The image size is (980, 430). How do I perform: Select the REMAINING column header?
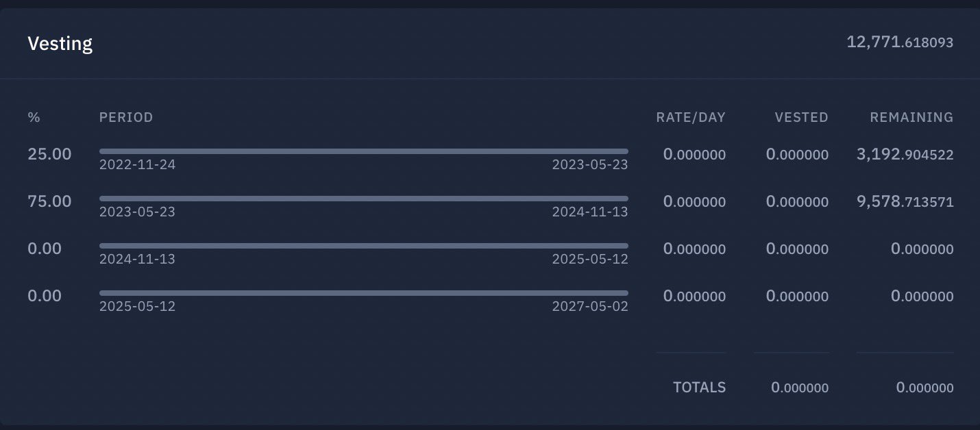(911, 117)
